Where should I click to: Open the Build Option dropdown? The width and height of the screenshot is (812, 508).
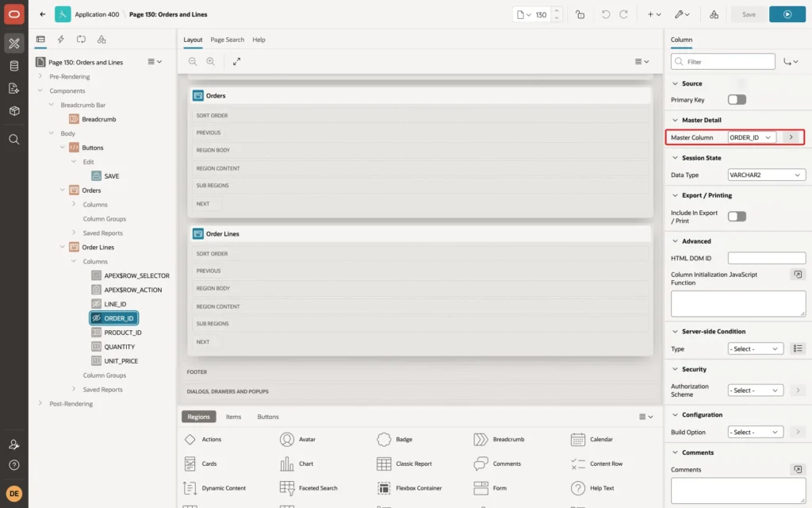coord(755,433)
